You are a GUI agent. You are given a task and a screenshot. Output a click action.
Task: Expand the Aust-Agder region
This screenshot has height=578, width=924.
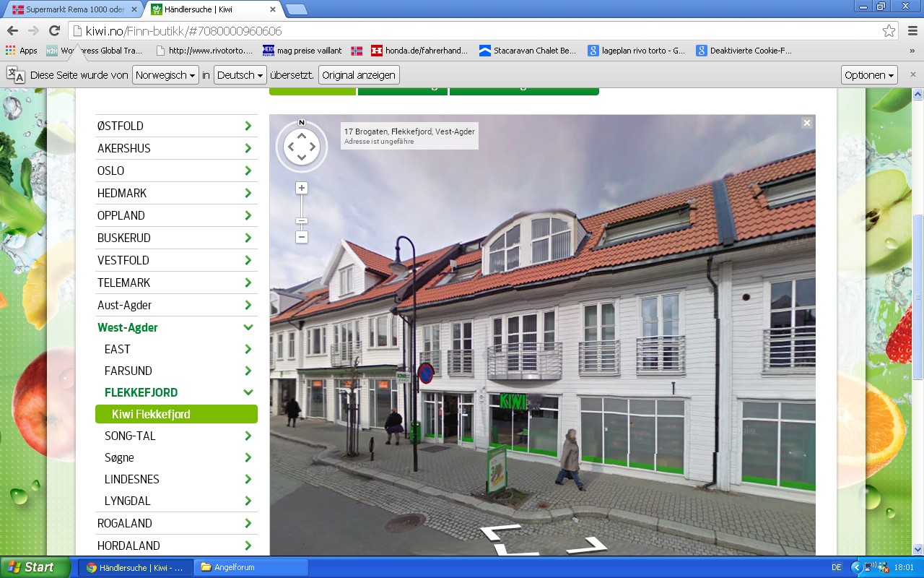pyautogui.click(x=176, y=305)
